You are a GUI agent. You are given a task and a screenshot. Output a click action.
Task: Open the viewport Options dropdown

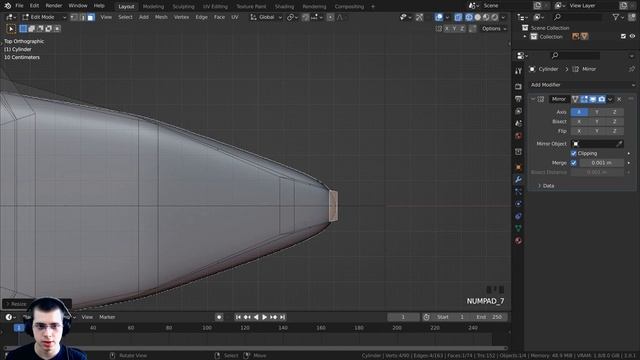click(x=494, y=29)
